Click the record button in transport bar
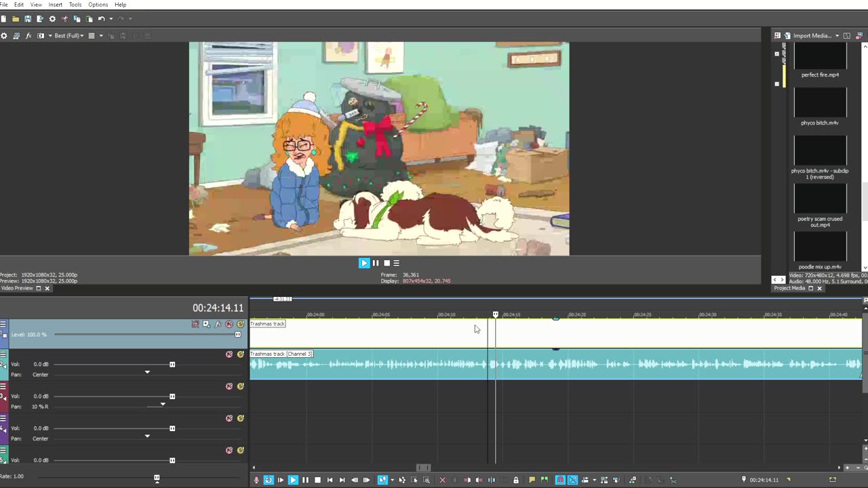 256,480
